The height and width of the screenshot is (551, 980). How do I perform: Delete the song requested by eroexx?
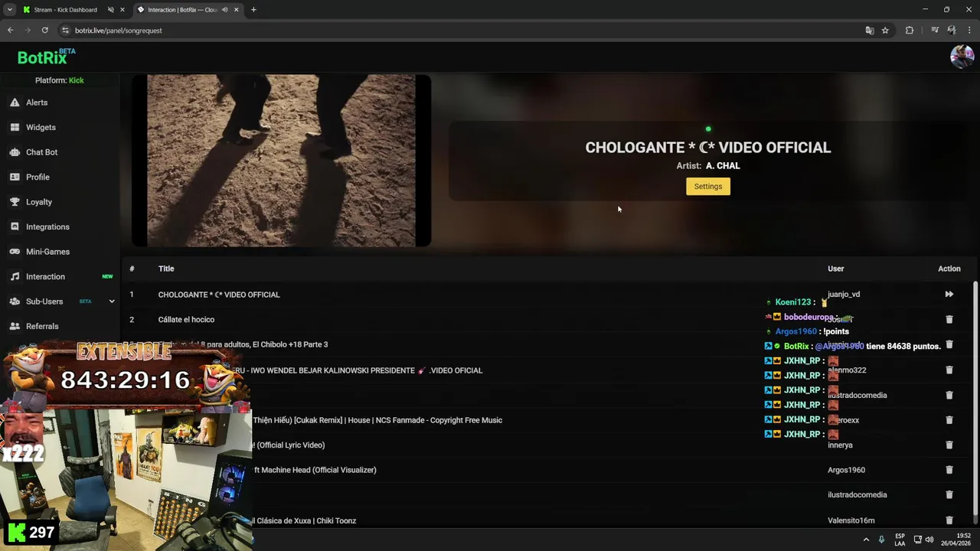click(949, 420)
